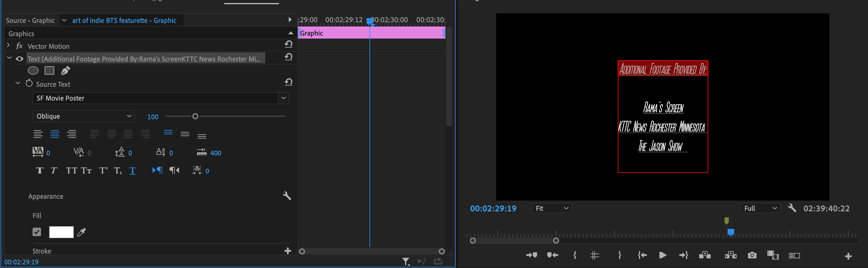This screenshot has height=268, width=868.
Task: Toggle all caps text style
Action: pos(71,171)
